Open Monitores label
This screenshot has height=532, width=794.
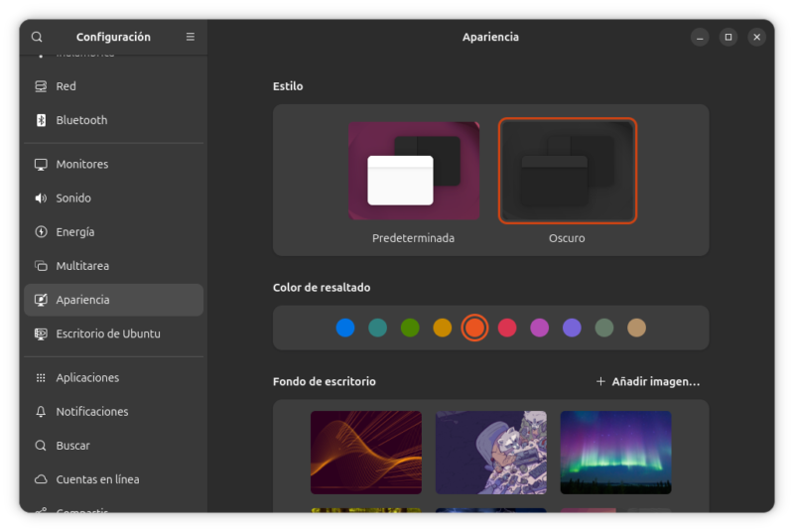click(82, 165)
